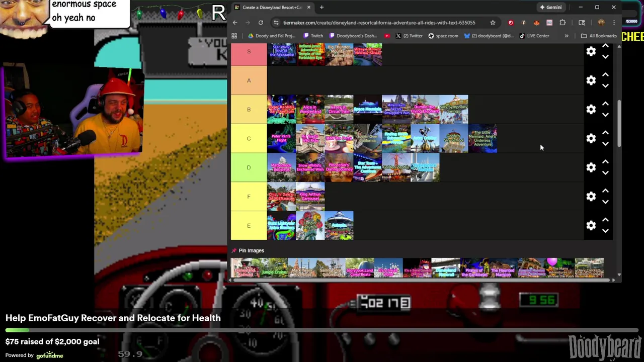Reload the tiermaker page
The height and width of the screenshot is (362, 644).
tap(261, 23)
